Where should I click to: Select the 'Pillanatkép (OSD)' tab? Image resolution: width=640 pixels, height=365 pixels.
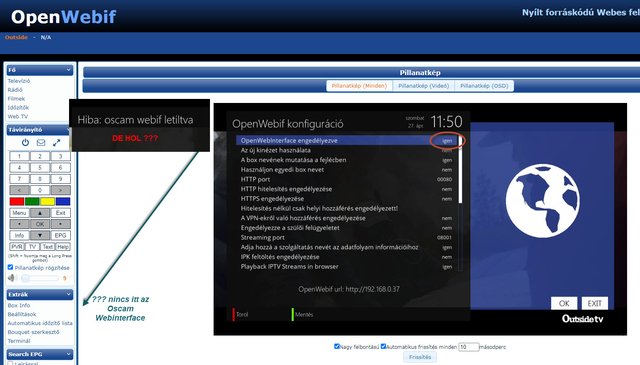[484, 86]
